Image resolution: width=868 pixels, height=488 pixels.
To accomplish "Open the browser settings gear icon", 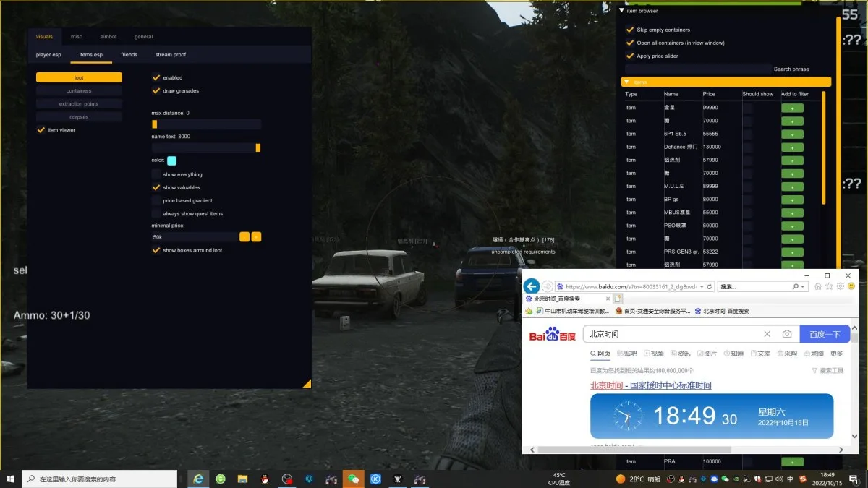I will (x=841, y=286).
